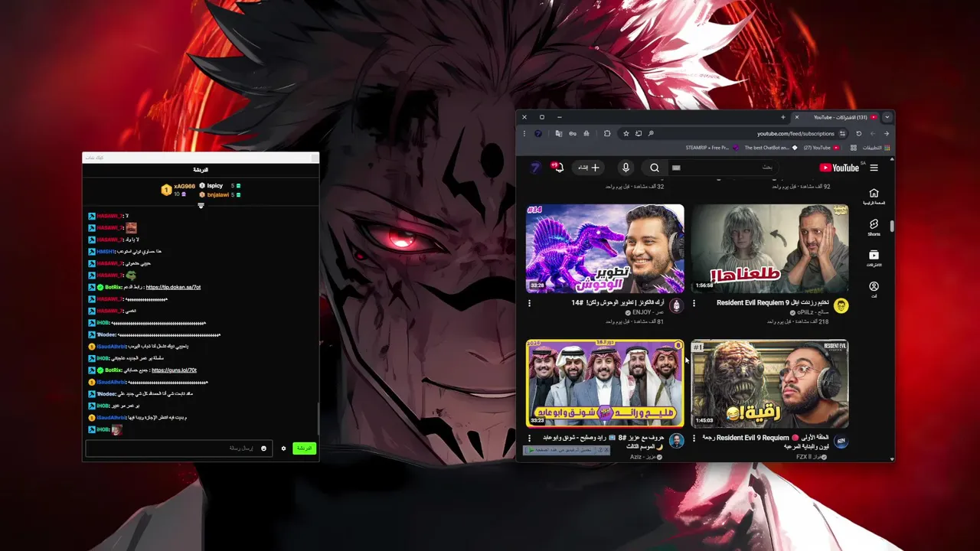Open the ENJOY channel avatar
This screenshot has height=551, width=980.
[676, 306]
